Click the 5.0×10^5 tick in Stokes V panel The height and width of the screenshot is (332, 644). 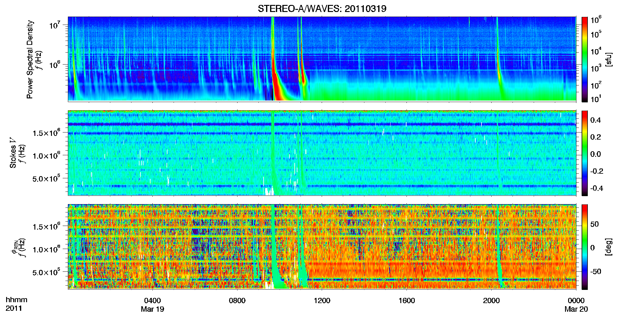pyautogui.click(x=46, y=178)
